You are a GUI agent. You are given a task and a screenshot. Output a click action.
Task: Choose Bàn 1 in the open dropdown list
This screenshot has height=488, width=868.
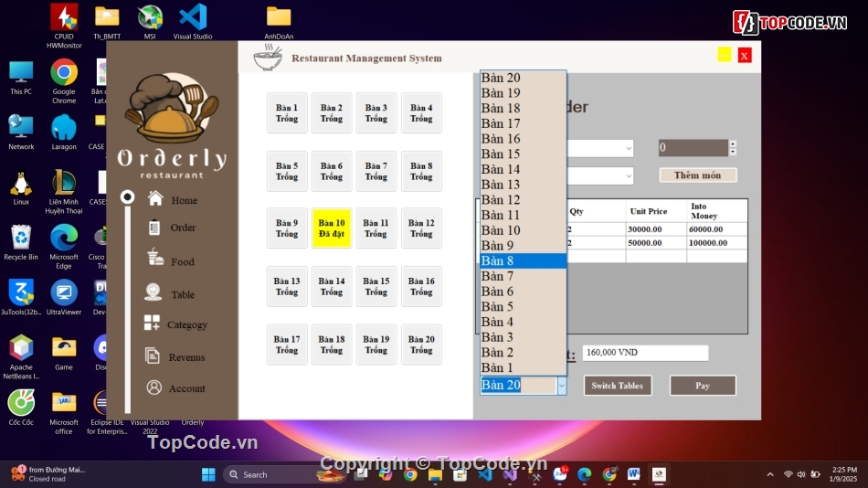coord(524,367)
